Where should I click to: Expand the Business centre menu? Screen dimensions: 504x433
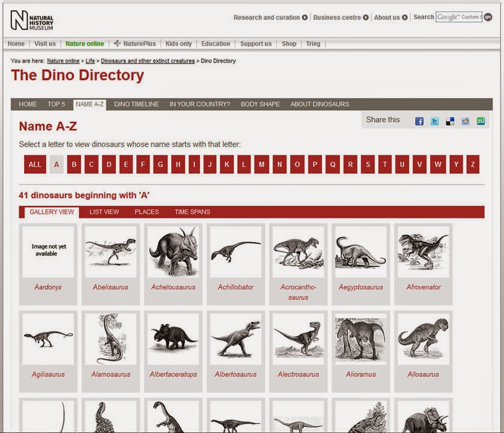pyautogui.click(x=341, y=17)
